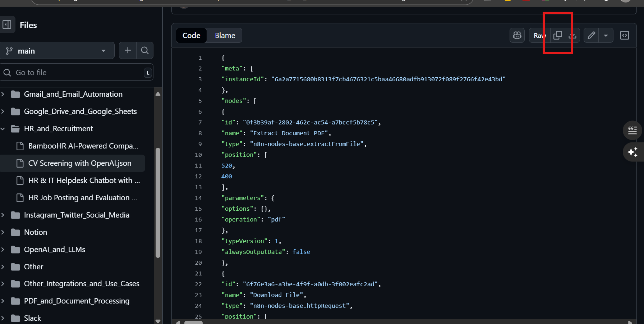The image size is (644, 324).
Task: Click the file tree scroll down arrow
Action: tap(158, 321)
